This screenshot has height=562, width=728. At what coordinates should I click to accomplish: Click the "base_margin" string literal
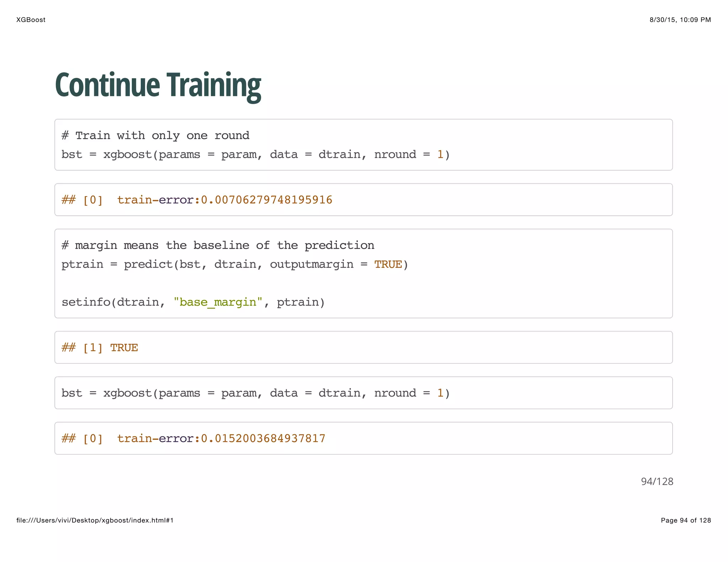click(x=218, y=302)
